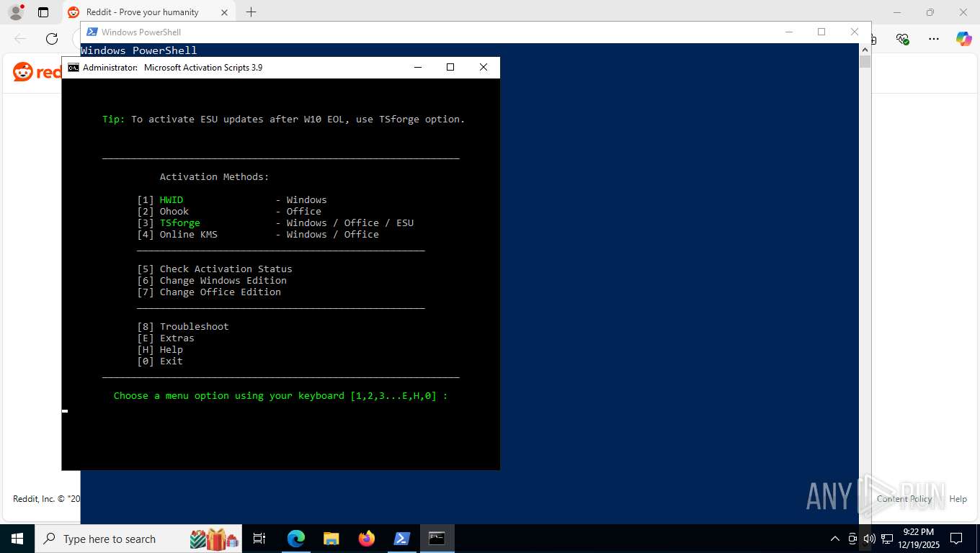This screenshot has width=980, height=553.
Task: Maximize the Windows PowerShell window
Action: pyautogui.click(x=821, y=32)
